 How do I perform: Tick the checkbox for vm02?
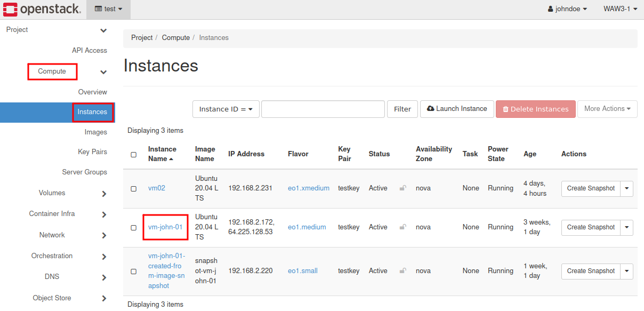point(134,189)
